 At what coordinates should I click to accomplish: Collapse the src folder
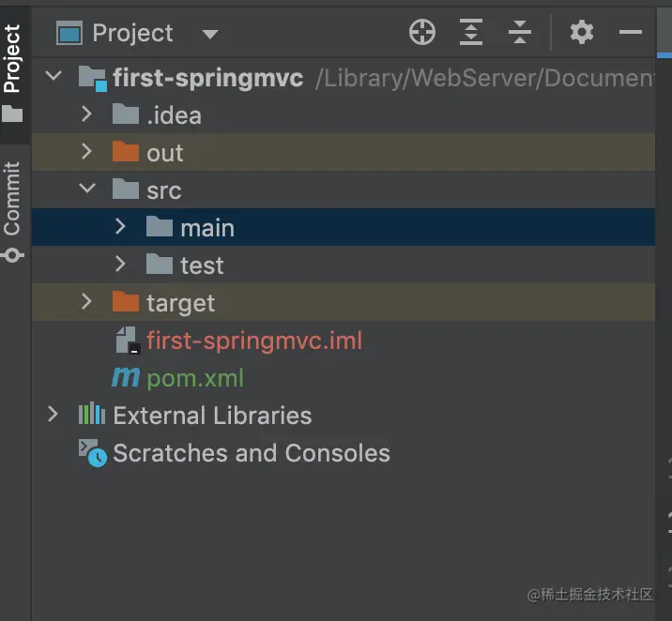[87, 190]
